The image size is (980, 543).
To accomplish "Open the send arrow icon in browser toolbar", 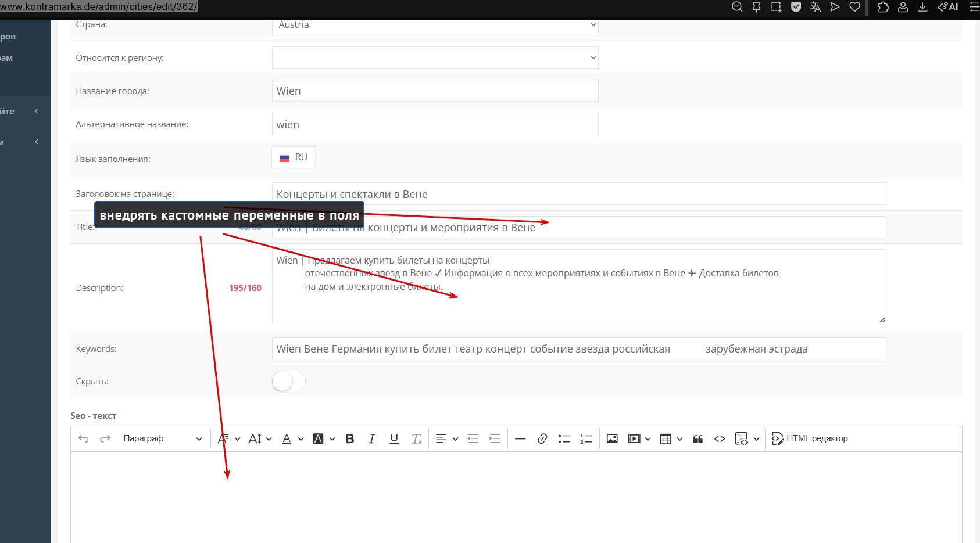I will pos(835,7).
